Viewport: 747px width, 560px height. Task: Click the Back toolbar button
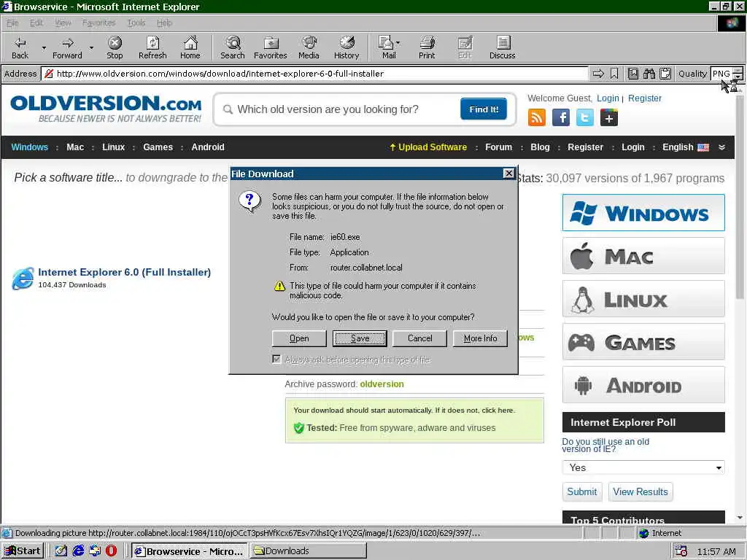point(20,47)
